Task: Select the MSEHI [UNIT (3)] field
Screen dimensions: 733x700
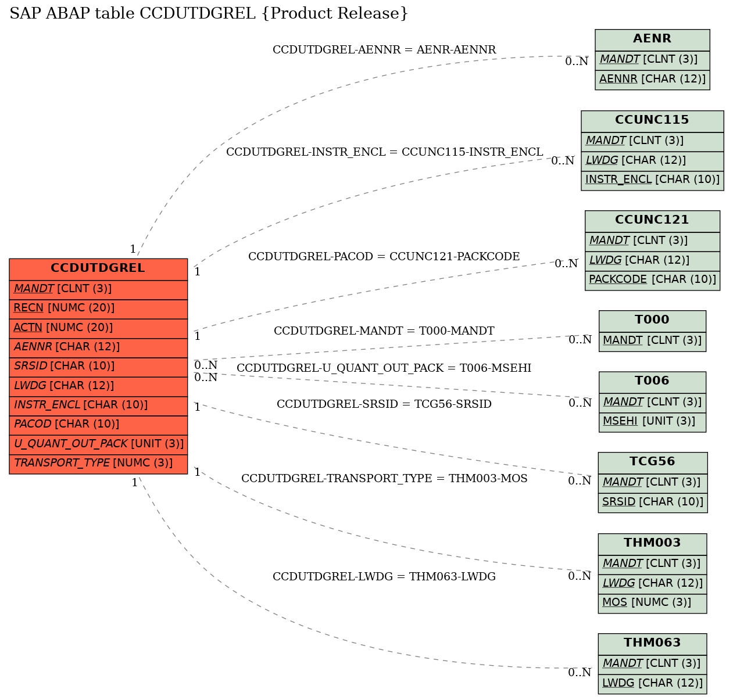Action: tap(652, 422)
